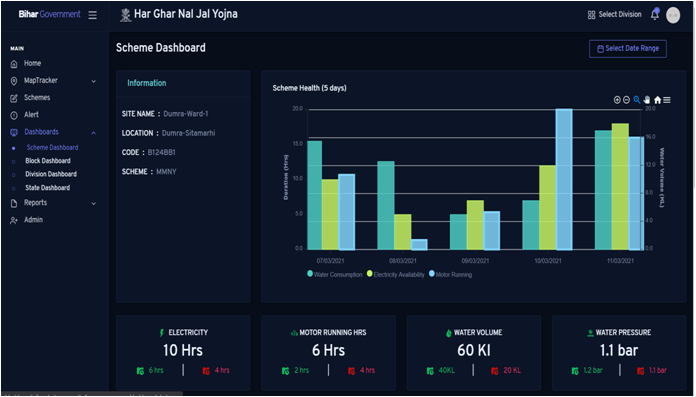
Task: Open the chart export menu icon
Action: (x=667, y=100)
